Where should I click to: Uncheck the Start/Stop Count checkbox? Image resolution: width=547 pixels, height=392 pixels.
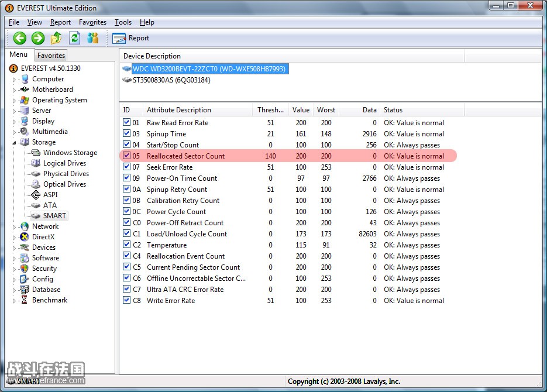[x=126, y=145]
